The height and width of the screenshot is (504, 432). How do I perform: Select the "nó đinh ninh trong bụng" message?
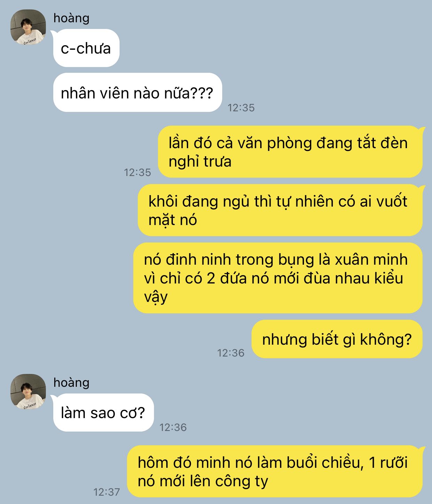point(278,278)
